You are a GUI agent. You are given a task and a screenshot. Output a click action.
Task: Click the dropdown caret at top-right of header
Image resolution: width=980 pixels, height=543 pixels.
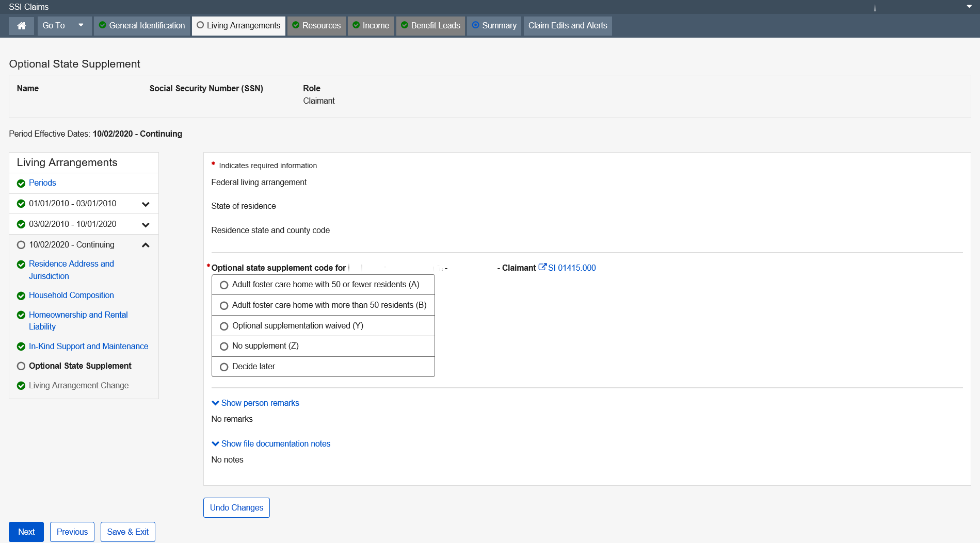point(969,7)
